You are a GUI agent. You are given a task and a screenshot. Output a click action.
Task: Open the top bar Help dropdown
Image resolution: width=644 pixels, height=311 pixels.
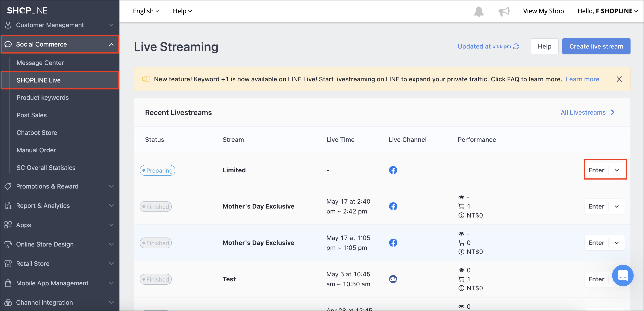point(182,11)
